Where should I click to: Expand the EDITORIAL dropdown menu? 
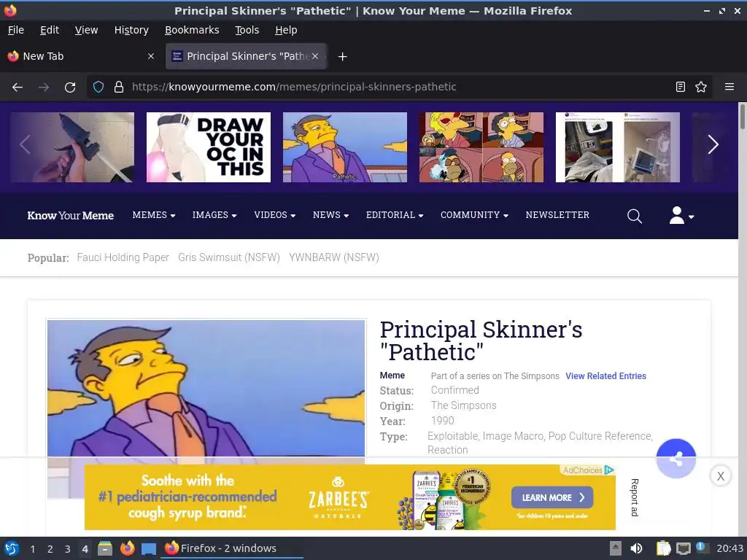click(x=395, y=215)
